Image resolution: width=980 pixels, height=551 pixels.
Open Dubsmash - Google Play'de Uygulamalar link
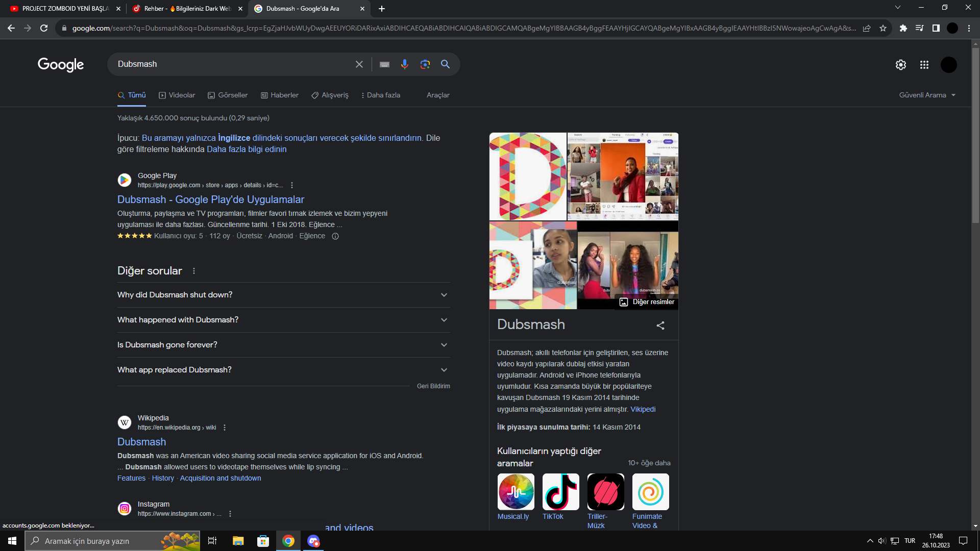[x=211, y=199]
